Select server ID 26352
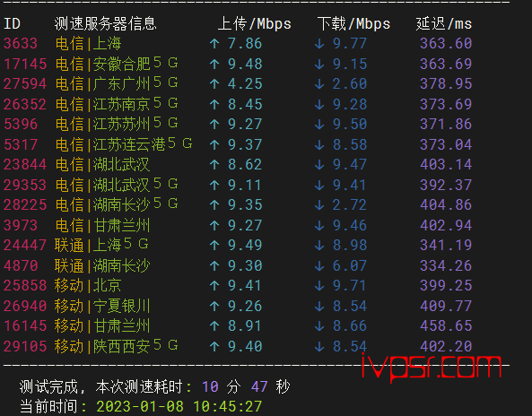The image size is (532, 416). click(x=25, y=104)
